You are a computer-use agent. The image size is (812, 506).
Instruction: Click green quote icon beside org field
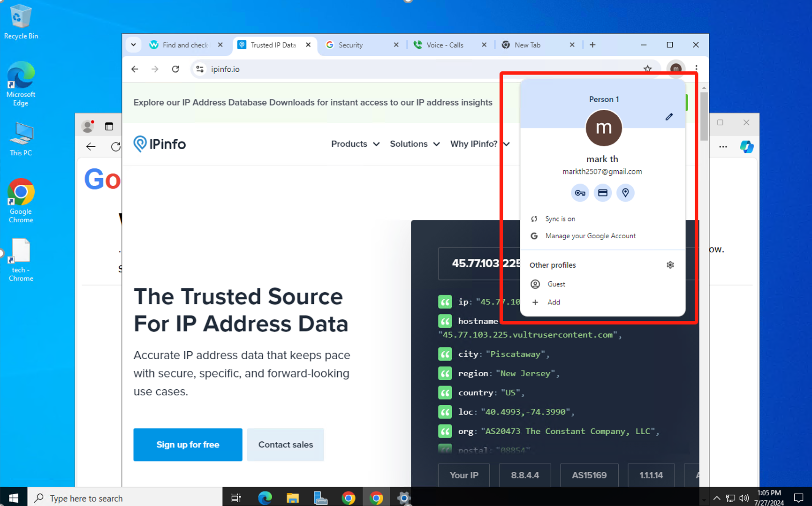[445, 431]
